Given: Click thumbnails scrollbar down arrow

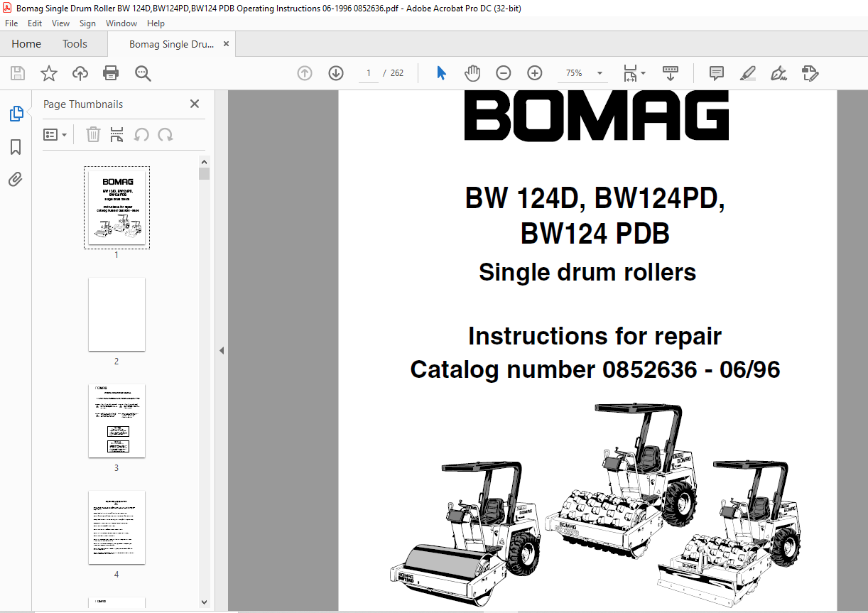Looking at the screenshot, I should (205, 602).
